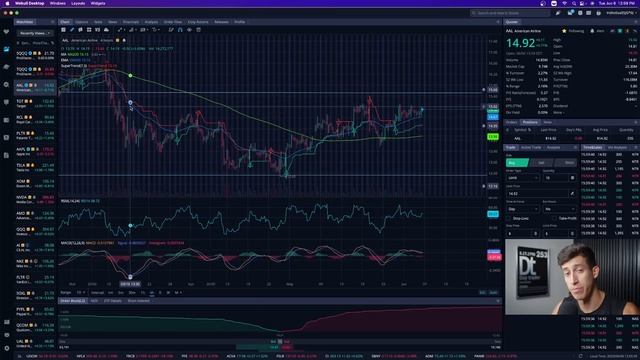Open the settings gear at sidebar bottom
Screen dimensions: 640x360
6,348
